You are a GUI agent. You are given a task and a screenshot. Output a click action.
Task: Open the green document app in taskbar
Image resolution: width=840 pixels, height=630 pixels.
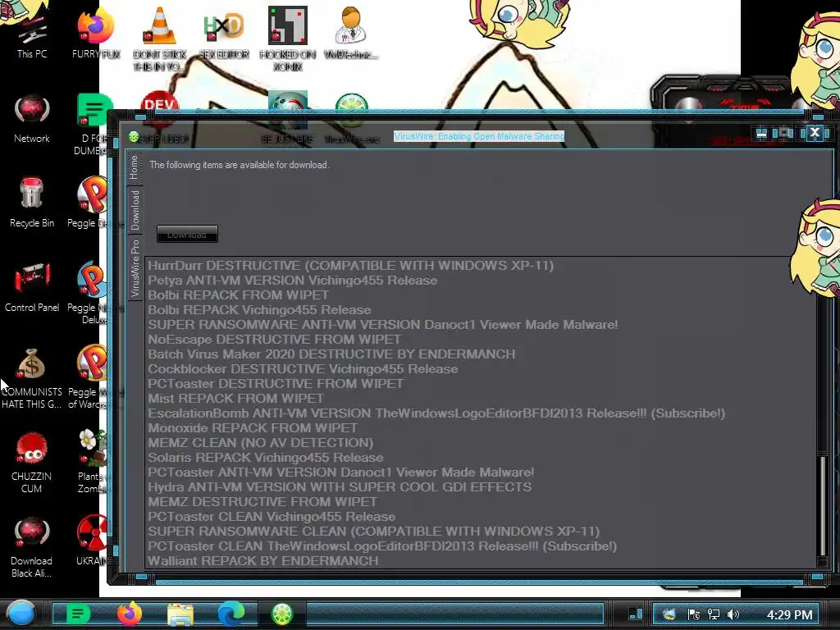click(x=78, y=614)
